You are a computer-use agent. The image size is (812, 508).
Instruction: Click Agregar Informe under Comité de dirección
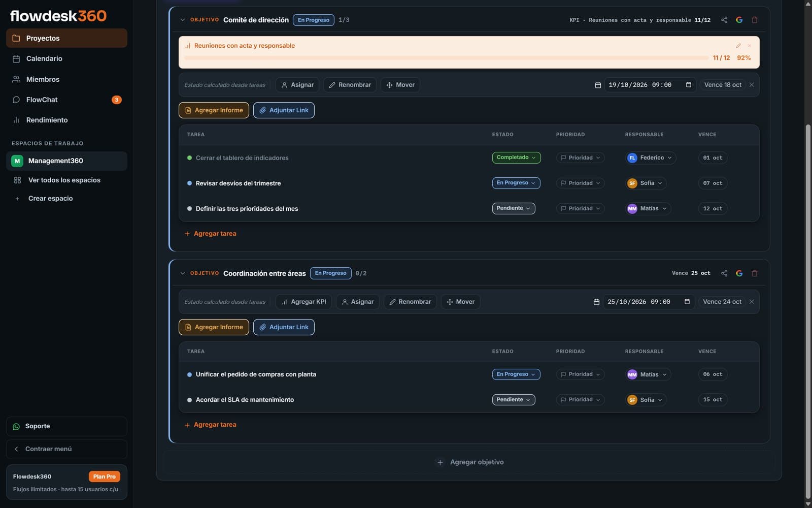tap(214, 110)
